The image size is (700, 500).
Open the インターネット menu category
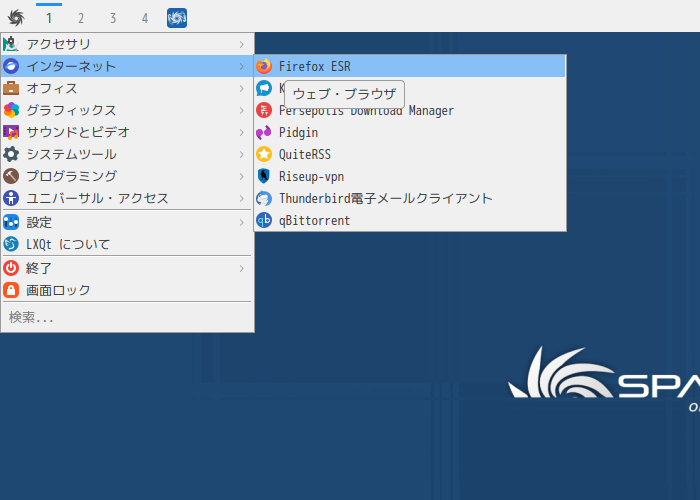pos(127,66)
